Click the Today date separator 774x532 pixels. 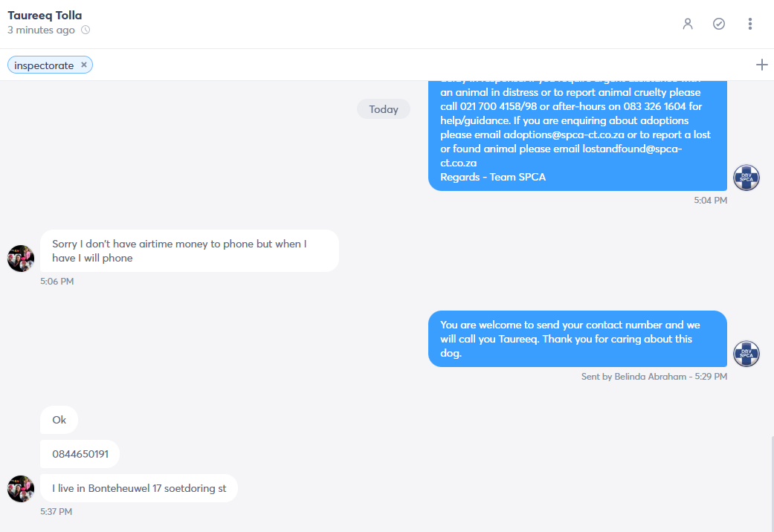(384, 109)
